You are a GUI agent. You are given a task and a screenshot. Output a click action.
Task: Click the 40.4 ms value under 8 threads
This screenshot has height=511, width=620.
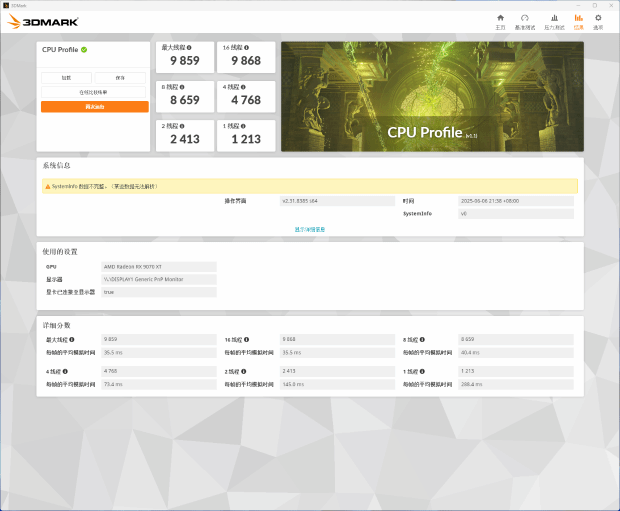coord(516,352)
